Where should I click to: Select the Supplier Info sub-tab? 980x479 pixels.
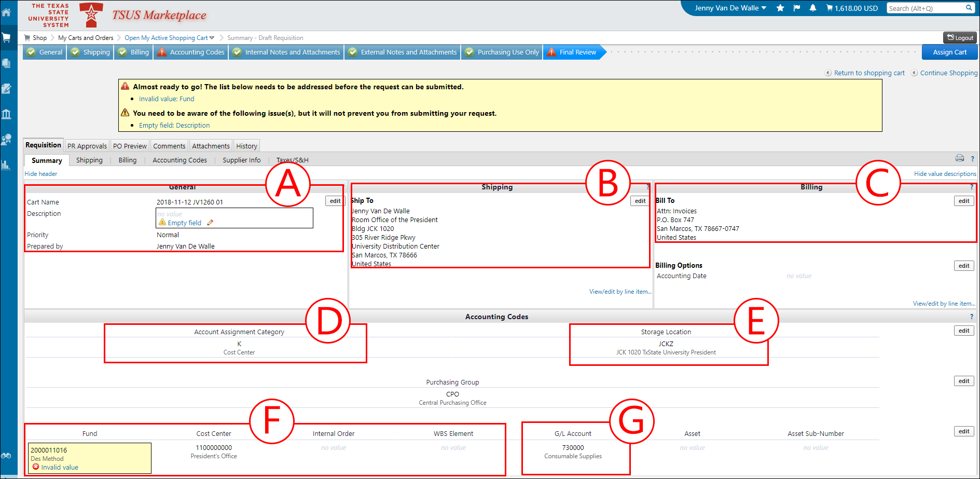(x=242, y=160)
